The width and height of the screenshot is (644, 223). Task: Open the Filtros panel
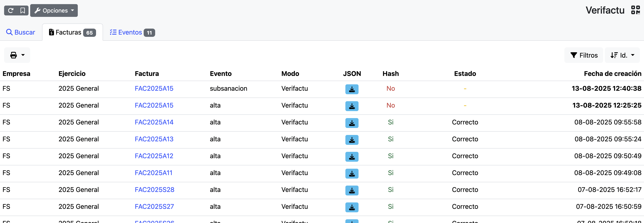coord(584,55)
